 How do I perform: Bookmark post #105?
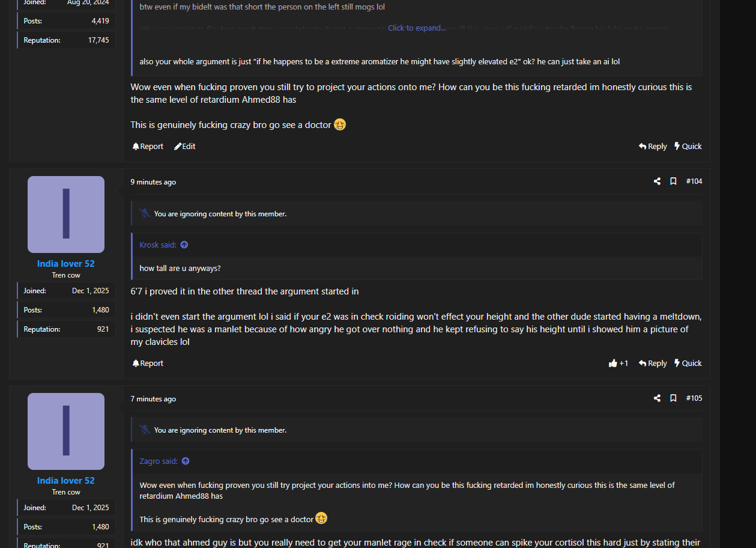tap(673, 398)
